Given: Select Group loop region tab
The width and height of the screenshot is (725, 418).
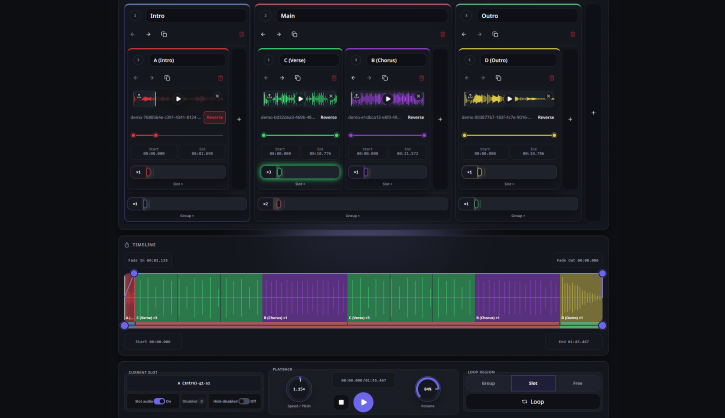Looking at the screenshot, I should point(488,383).
